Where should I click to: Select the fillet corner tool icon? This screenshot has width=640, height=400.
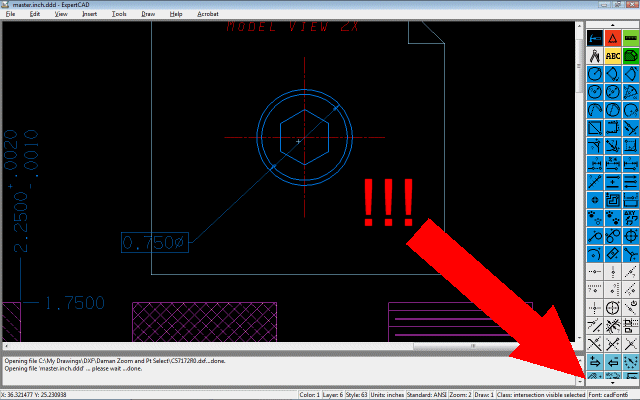coord(595,146)
